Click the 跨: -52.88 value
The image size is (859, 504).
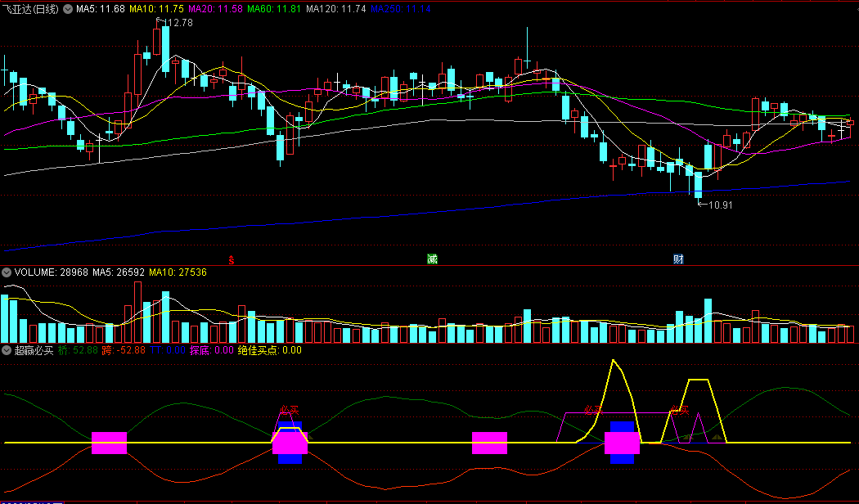(124, 350)
